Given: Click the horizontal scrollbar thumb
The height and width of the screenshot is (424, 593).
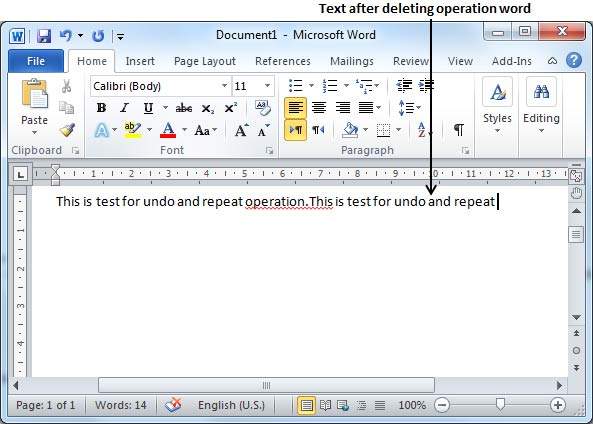Looking at the screenshot, I should point(266,385).
